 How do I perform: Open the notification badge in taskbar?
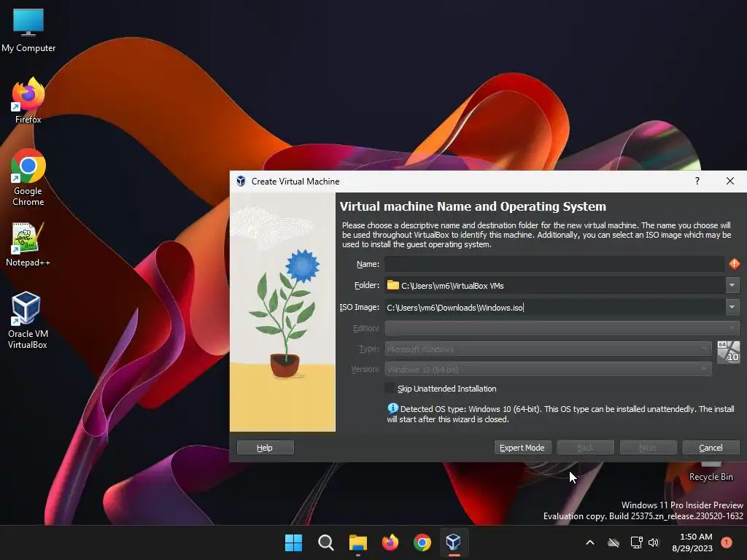pyautogui.click(x=727, y=542)
